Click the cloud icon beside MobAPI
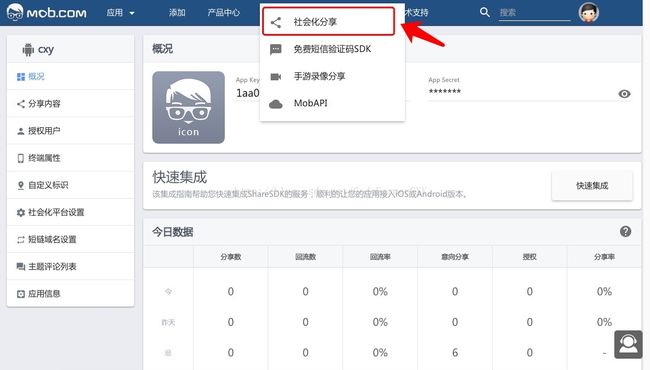 [x=276, y=104]
